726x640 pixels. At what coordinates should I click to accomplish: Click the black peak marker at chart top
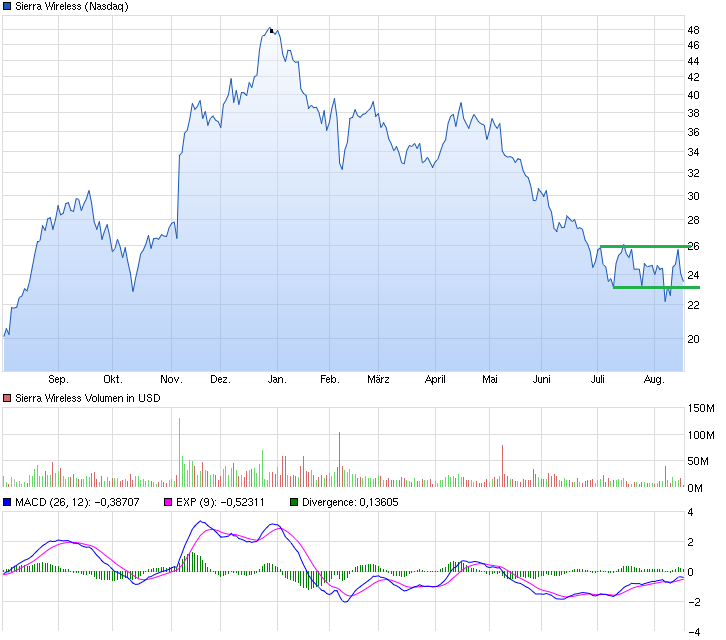coord(272,31)
